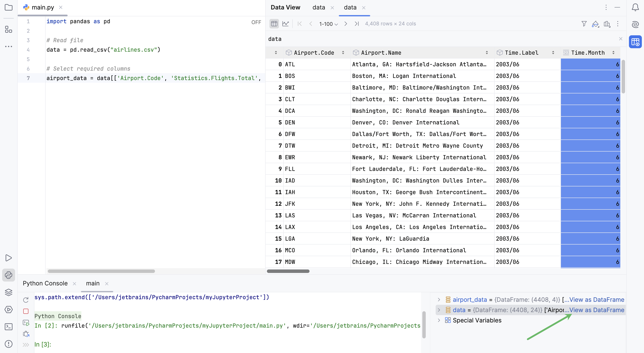Expand the Special Variables node
Image resolution: width=644 pixels, height=353 pixels.
coord(439,320)
